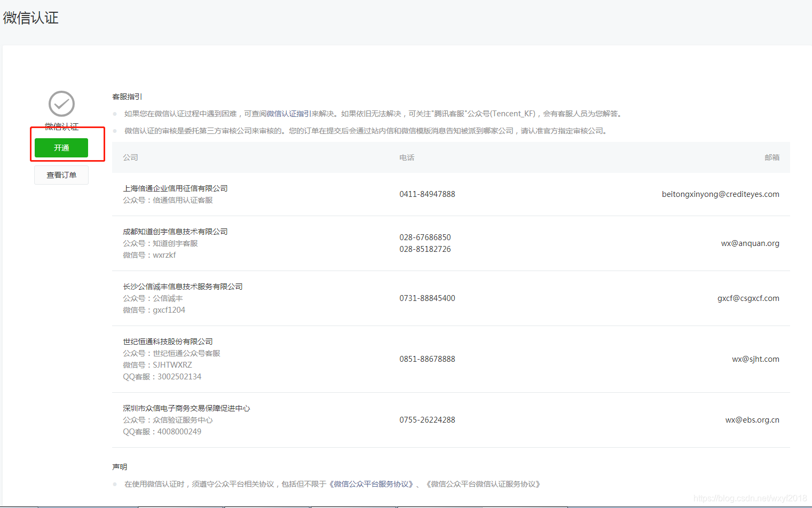Select 微信号：wxrzkf text
This screenshot has height=508, width=812.
(149, 255)
